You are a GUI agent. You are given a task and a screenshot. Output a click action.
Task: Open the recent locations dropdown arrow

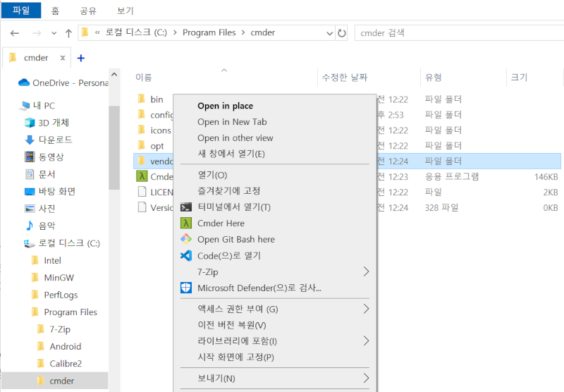(x=54, y=33)
